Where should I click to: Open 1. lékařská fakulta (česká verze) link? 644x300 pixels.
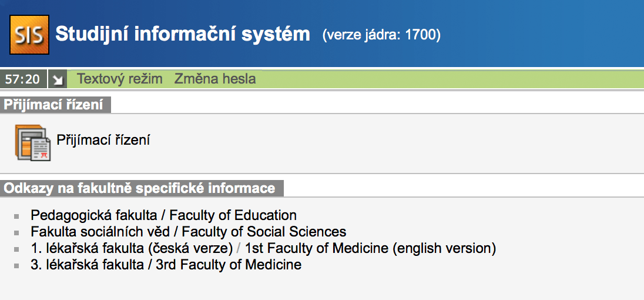pos(132,248)
